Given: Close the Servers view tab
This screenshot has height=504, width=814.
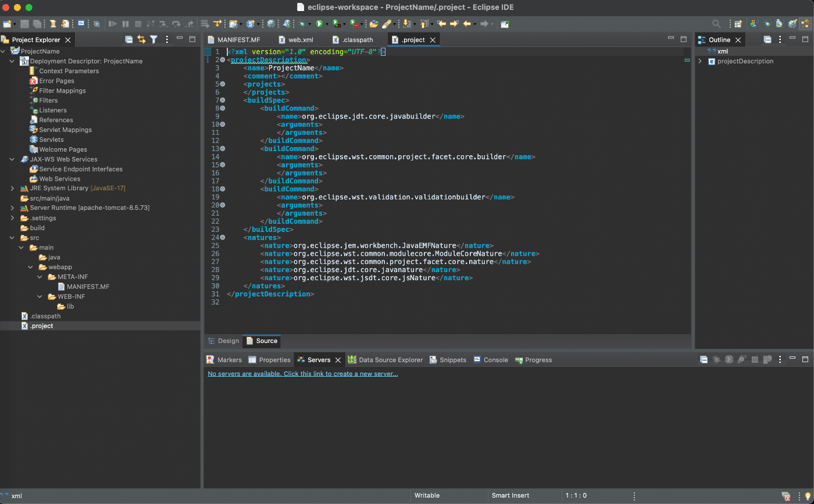Looking at the screenshot, I should tap(338, 360).
